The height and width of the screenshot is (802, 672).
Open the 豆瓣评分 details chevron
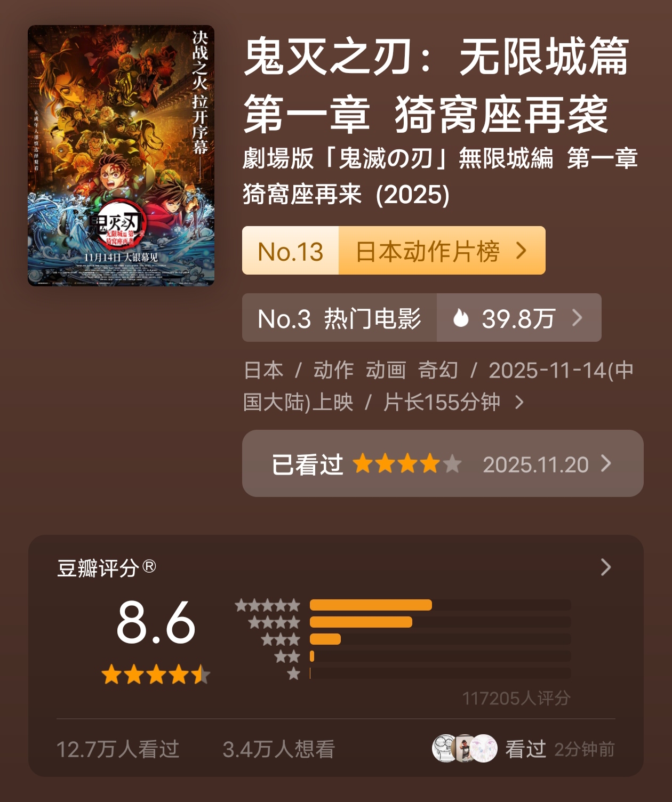tap(605, 567)
